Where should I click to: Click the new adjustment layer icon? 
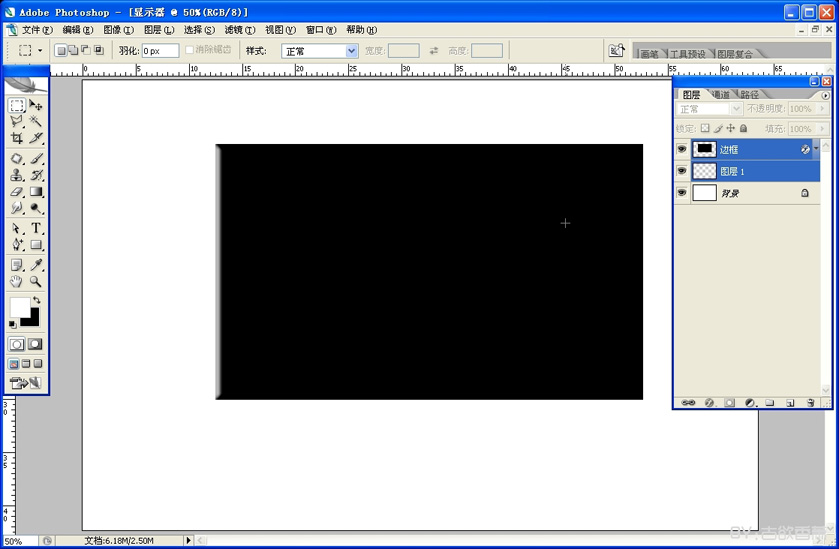pyautogui.click(x=750, y=402)
